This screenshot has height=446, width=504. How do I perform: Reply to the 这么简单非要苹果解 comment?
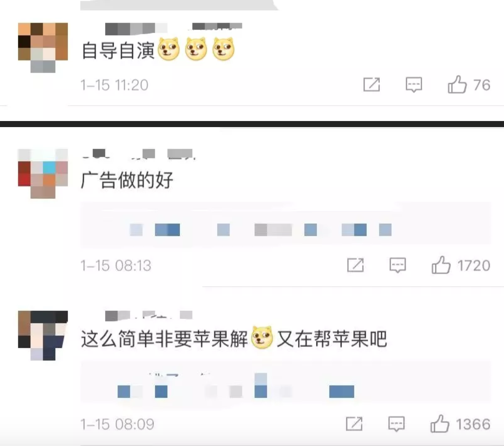396,424
